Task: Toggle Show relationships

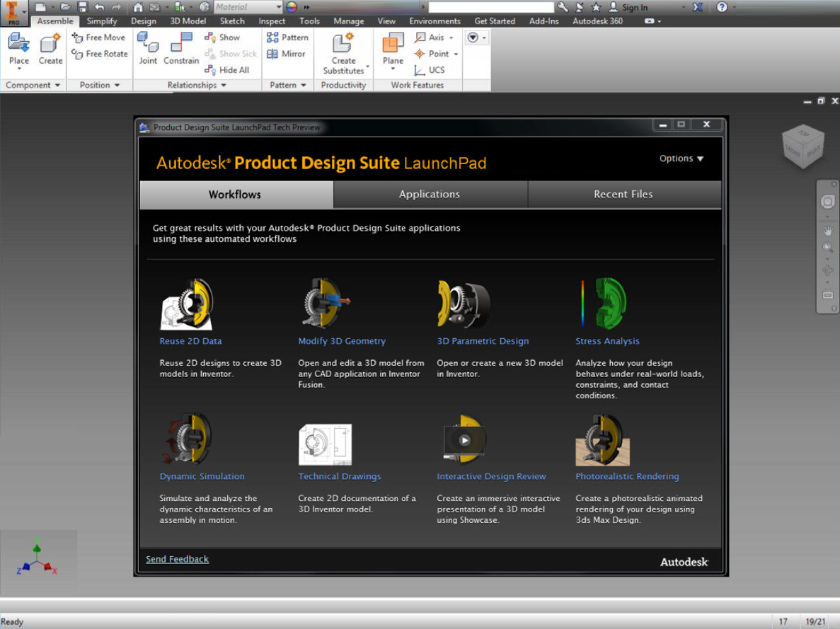Action: [223, 37]
